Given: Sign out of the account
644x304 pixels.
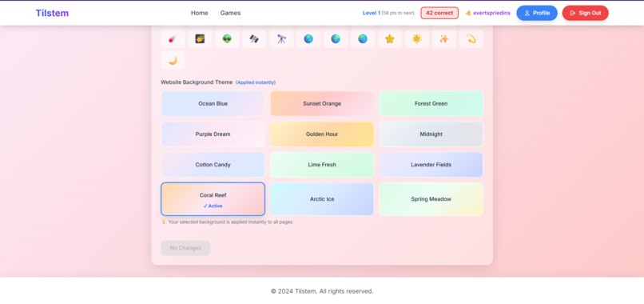Looking at the screenshot, I should click(585, 13).
